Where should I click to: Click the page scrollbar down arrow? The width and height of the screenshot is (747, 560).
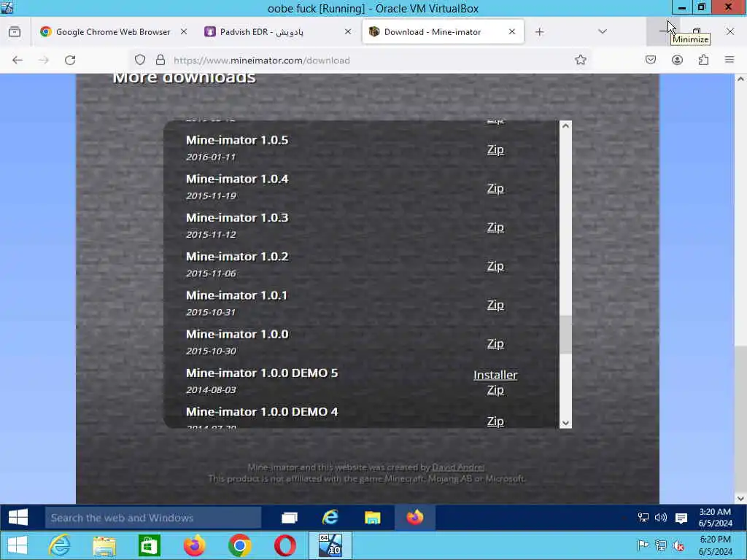[x=740, y=499]
